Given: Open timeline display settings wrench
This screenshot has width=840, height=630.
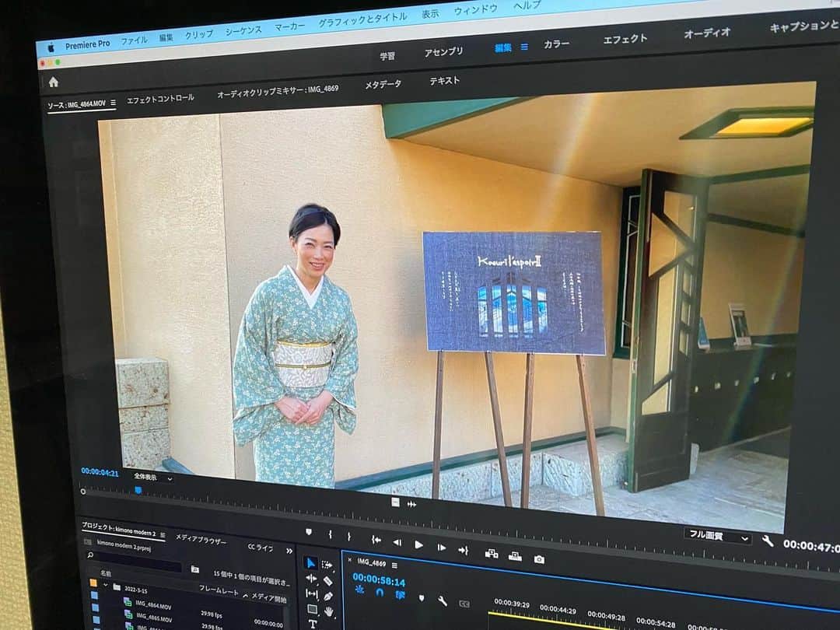Looking at the screenshot, I should click(442, 601).
